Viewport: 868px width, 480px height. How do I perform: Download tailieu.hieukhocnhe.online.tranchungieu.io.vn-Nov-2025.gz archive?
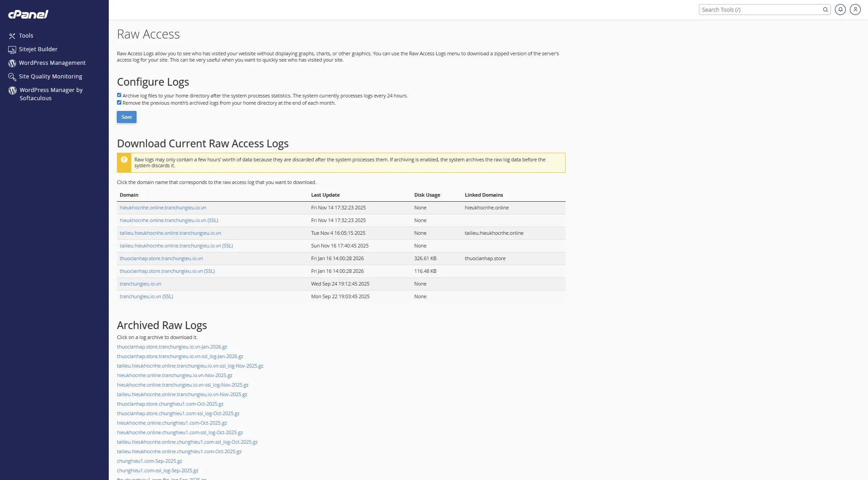point(182,394)
